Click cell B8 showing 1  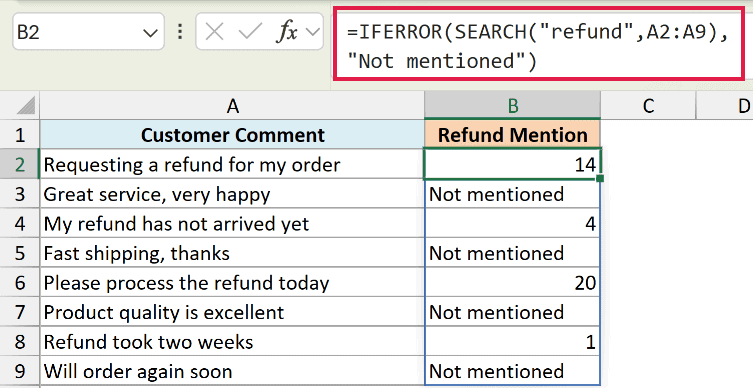point(512,342)
